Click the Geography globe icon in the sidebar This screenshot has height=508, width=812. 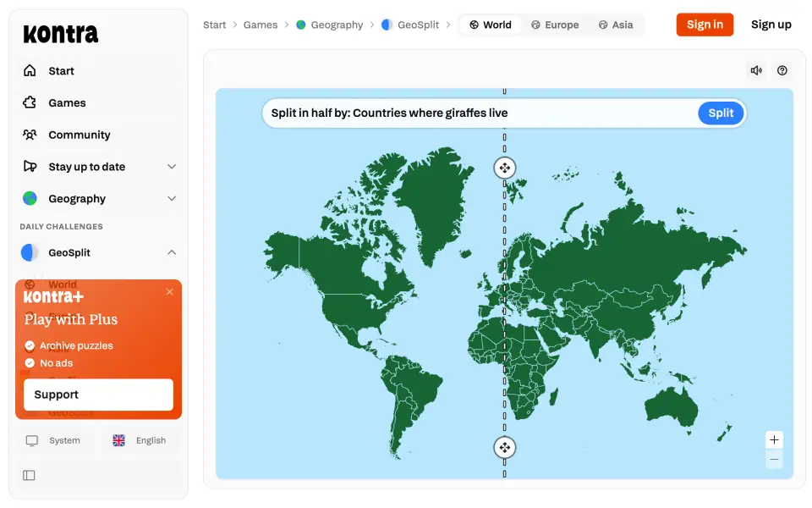point(30,198)
